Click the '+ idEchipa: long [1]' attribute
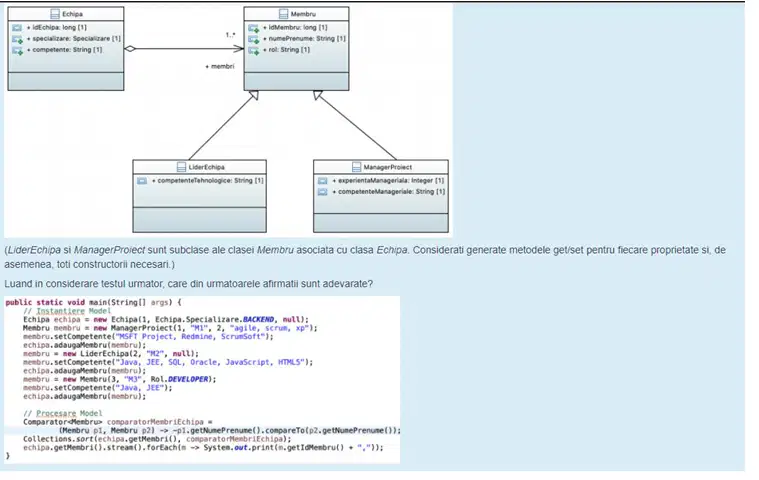 pos(57,28)
